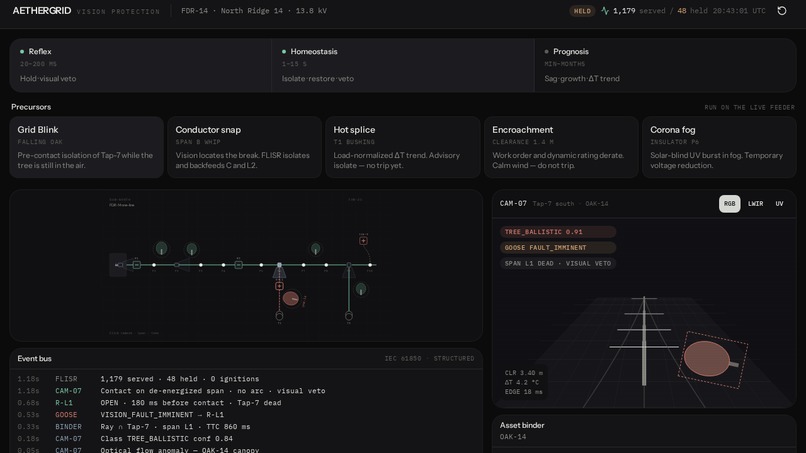Image resolution: width=806 pixels, height=453 pixels.
Task: Click the GOOSE FAULT_IMMINENT chip
Action: pos(558,248)
